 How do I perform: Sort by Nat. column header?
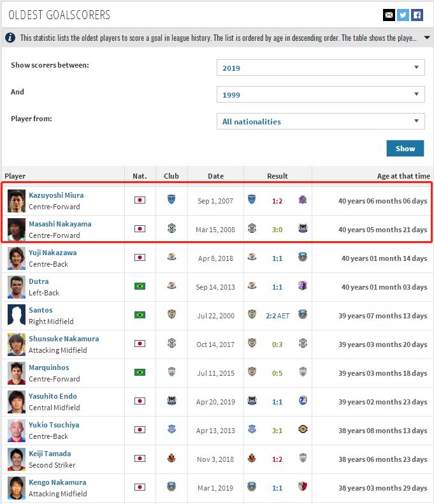coord(140,176)
